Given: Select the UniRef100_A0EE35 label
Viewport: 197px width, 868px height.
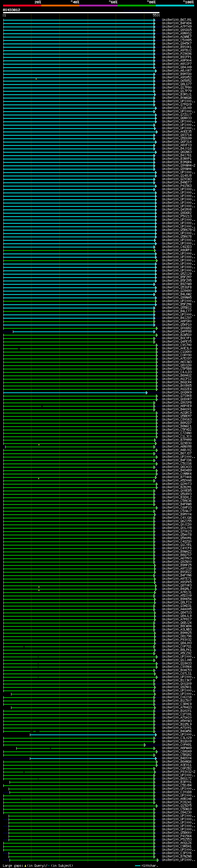Looking at the screenshot, I should pyautogui.click(x=177, y=132).
